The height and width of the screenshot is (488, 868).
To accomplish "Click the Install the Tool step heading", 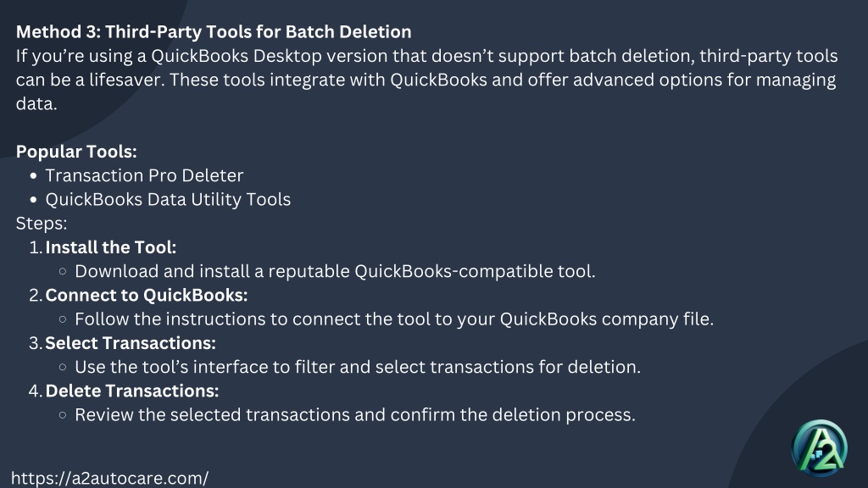I will [111, 247].
